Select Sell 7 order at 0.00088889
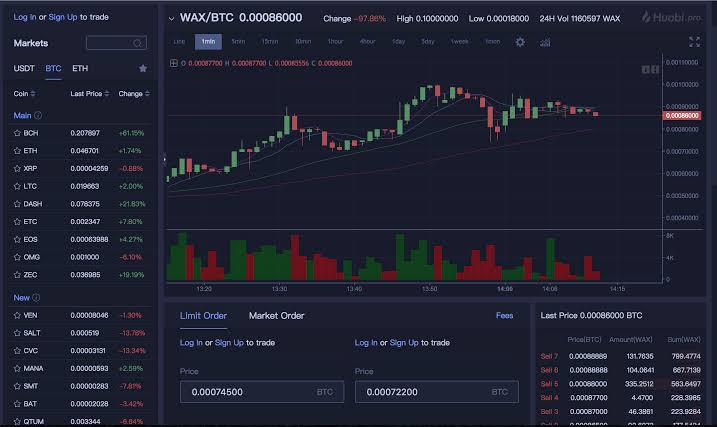 click(x=620, y=356)
